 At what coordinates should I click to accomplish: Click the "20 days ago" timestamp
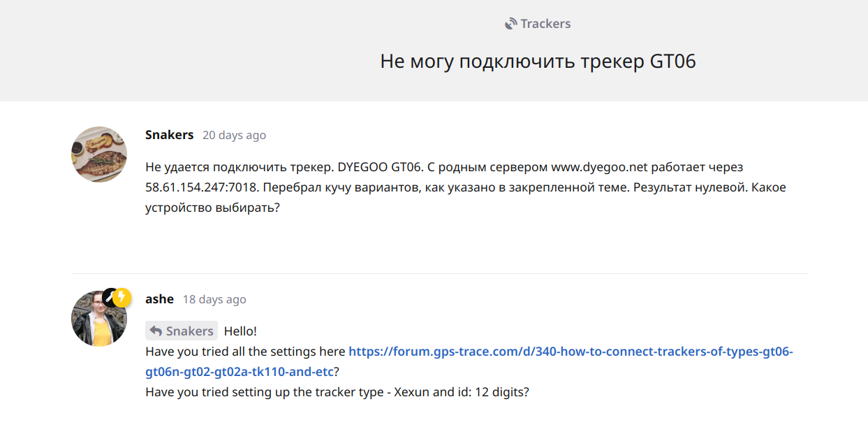point(234,136)
